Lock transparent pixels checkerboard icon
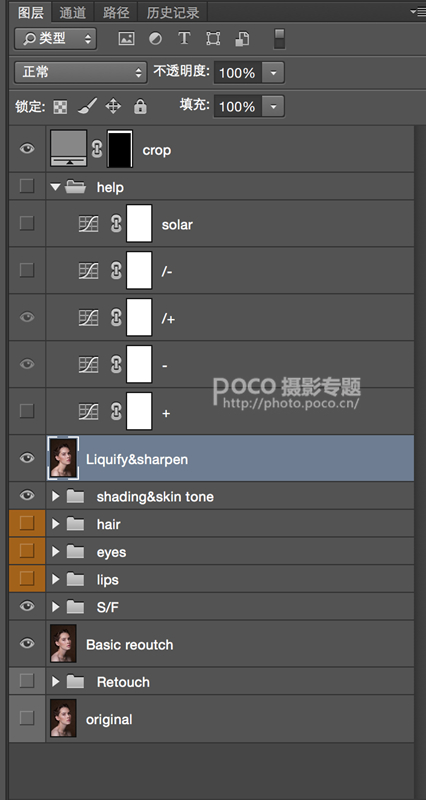This screenshot has height=800, width=426. coord(60,107)
